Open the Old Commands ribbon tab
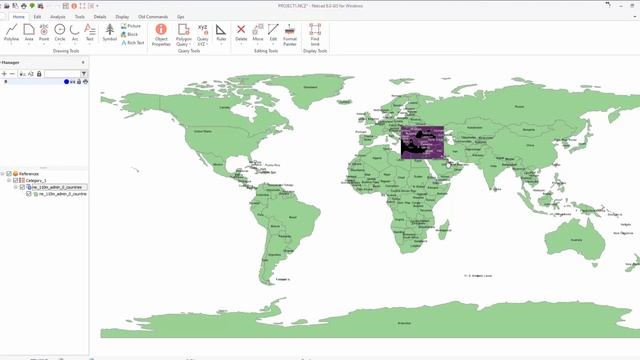This screenshot has height=360, width=640. point(153,17)
